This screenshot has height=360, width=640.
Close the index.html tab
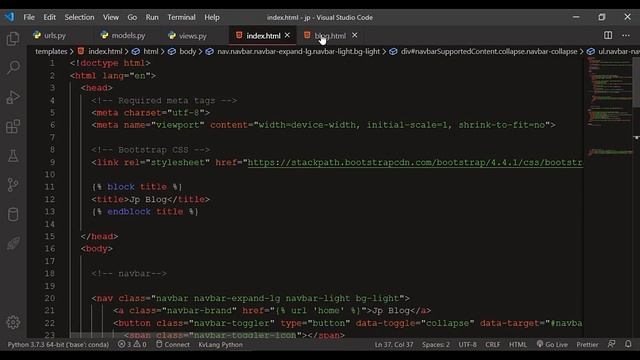287,35
